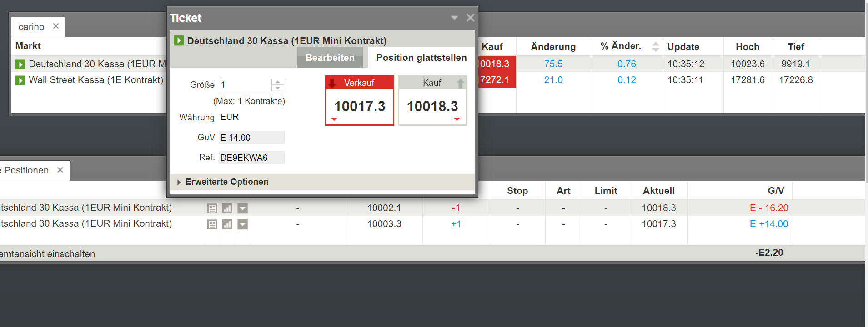Viewport: 868px width, 327px height.
Task: Decrease Größe with the down stepper
Action: click(x=278, y=88)
